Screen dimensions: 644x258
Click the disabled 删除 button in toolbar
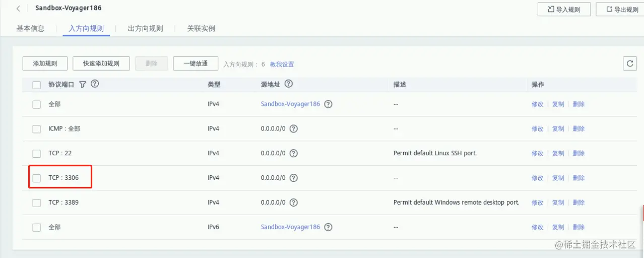tap(151, 63)
